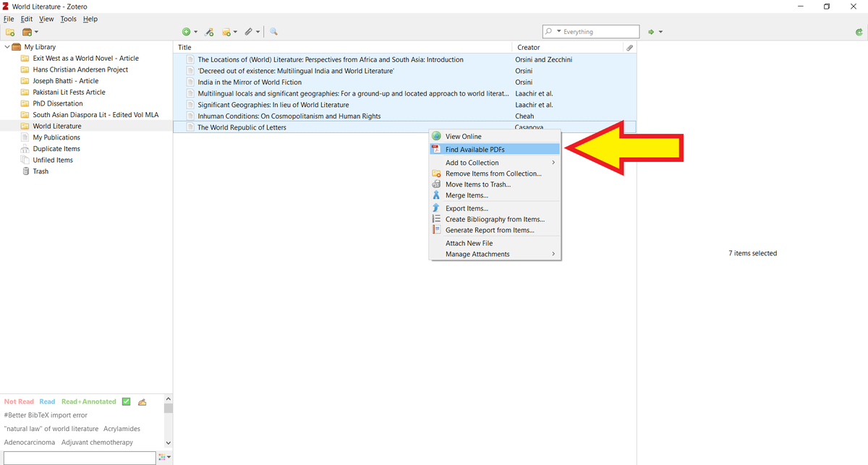This screenshot has width=868, height=465.
Task: Select My Library in the collection tree
Action: [40, 47]
